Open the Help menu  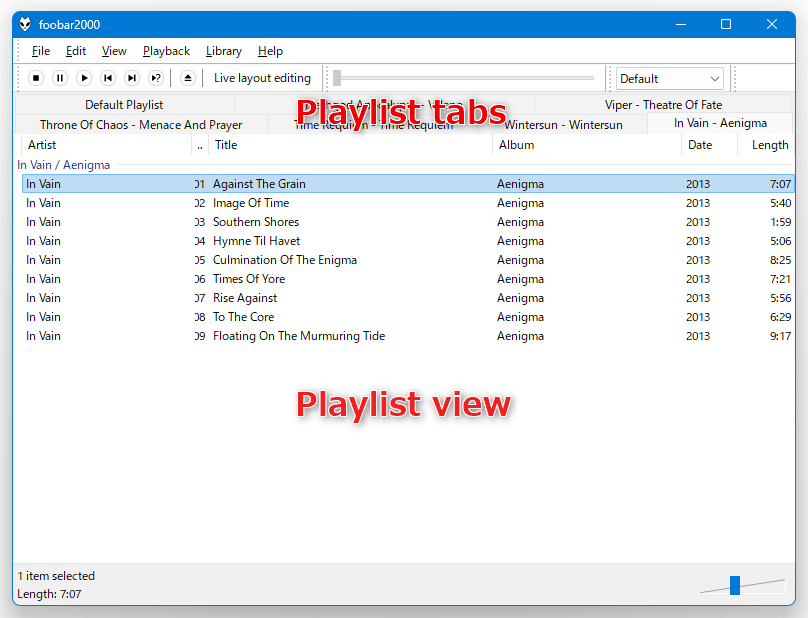click(270, 51)
